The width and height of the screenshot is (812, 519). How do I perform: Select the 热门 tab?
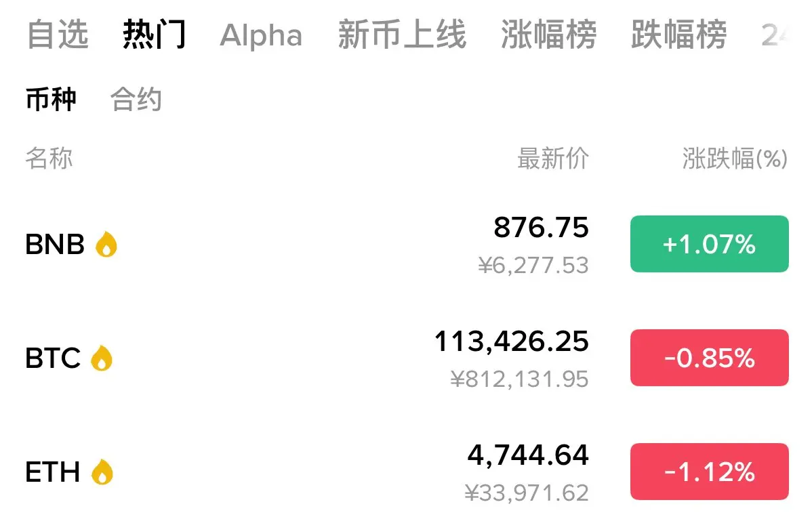pyautogui.click(x=155, y=35)
